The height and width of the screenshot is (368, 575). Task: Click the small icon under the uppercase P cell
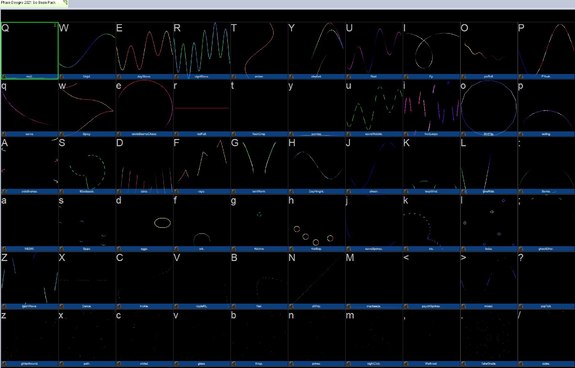click(x=521, y=77)
